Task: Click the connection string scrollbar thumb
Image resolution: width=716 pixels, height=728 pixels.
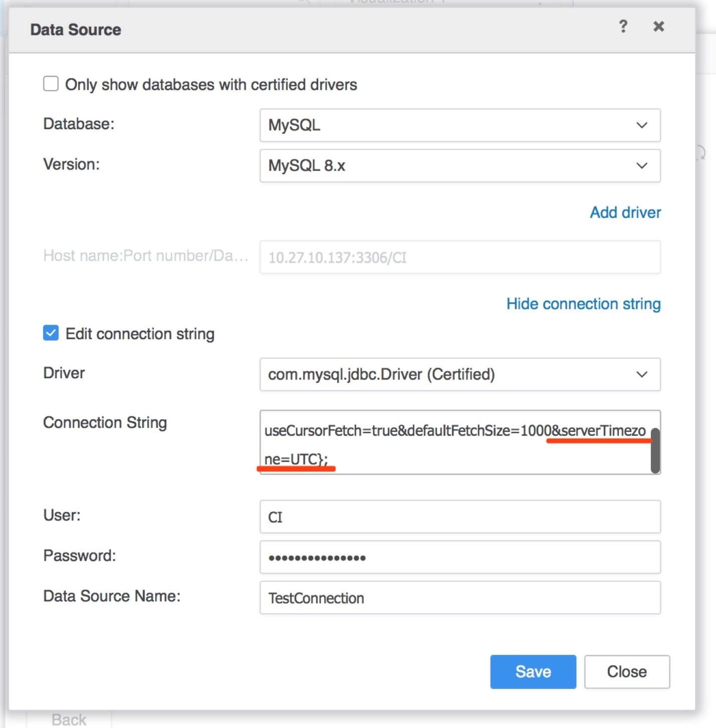Action: pos(655,451)
